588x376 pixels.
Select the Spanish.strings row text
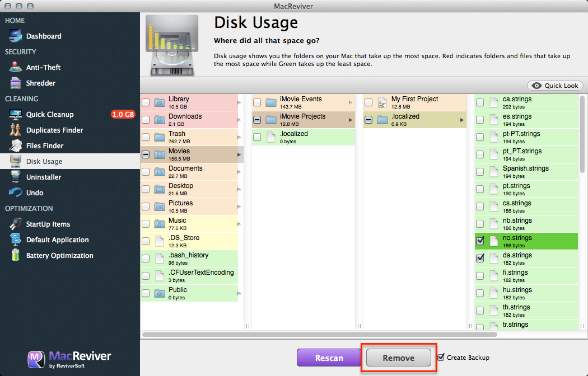click(526, 168)
